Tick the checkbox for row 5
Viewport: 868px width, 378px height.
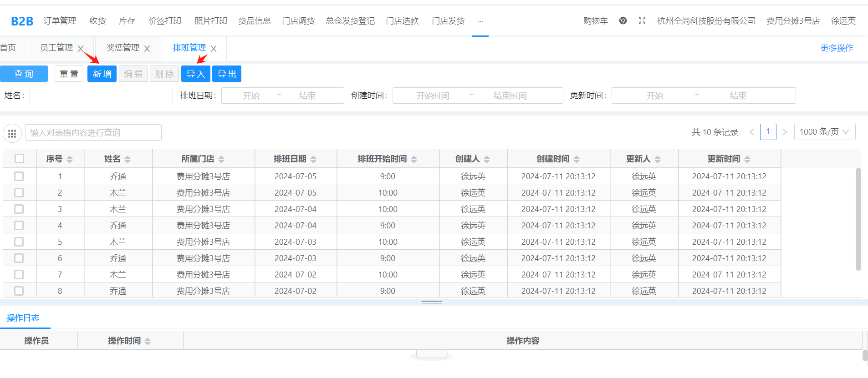(x=19, y=242)
